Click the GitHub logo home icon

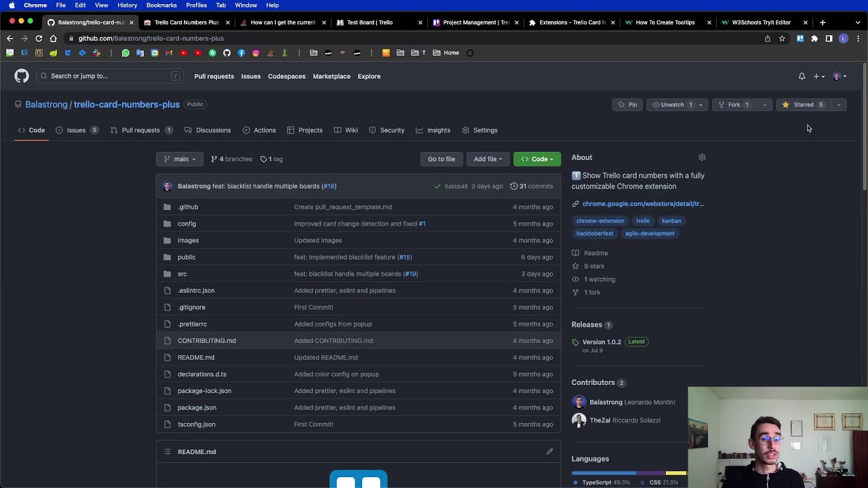(22, 76)
